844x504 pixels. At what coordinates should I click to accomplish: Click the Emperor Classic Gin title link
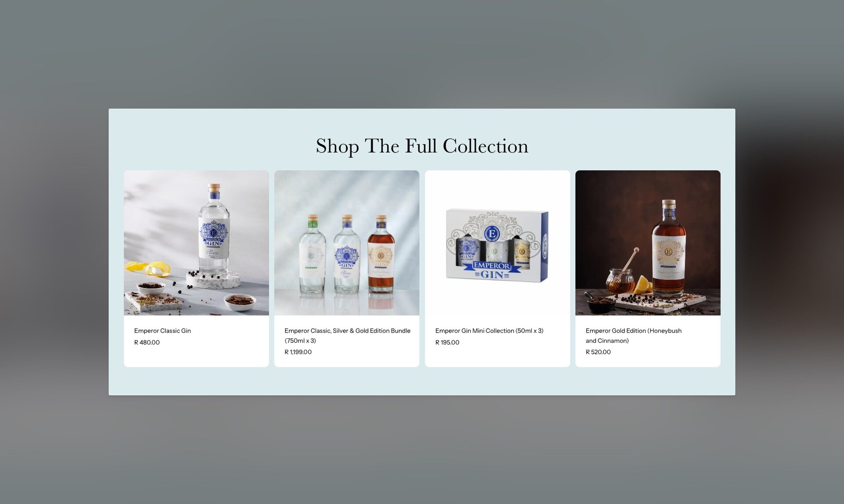click(x=162, y=331)
